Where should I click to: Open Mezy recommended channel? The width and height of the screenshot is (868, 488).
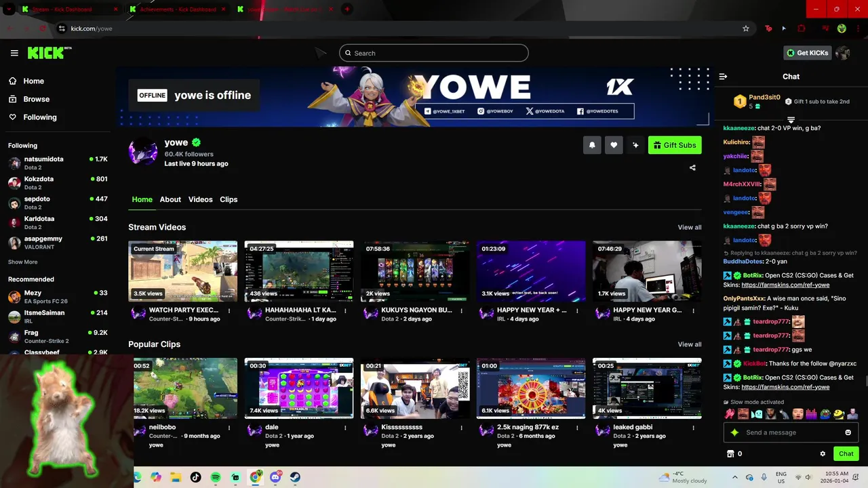(58, 297)
